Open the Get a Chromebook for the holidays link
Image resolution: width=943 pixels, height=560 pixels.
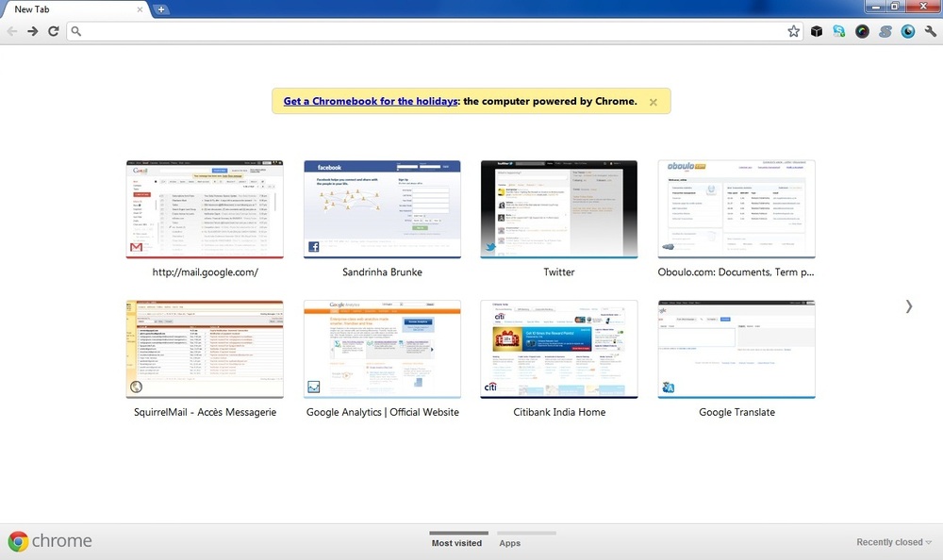point(371,101)
